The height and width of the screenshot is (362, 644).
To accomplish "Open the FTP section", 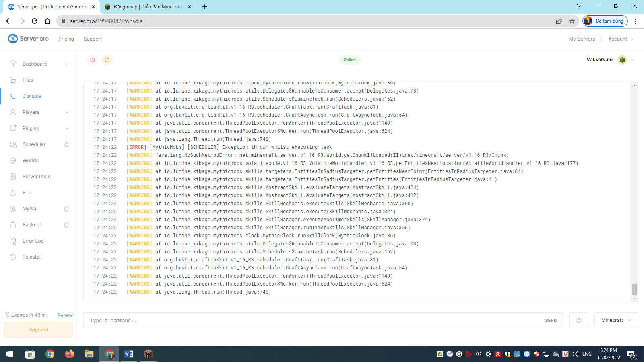I will tap(27, 193).
